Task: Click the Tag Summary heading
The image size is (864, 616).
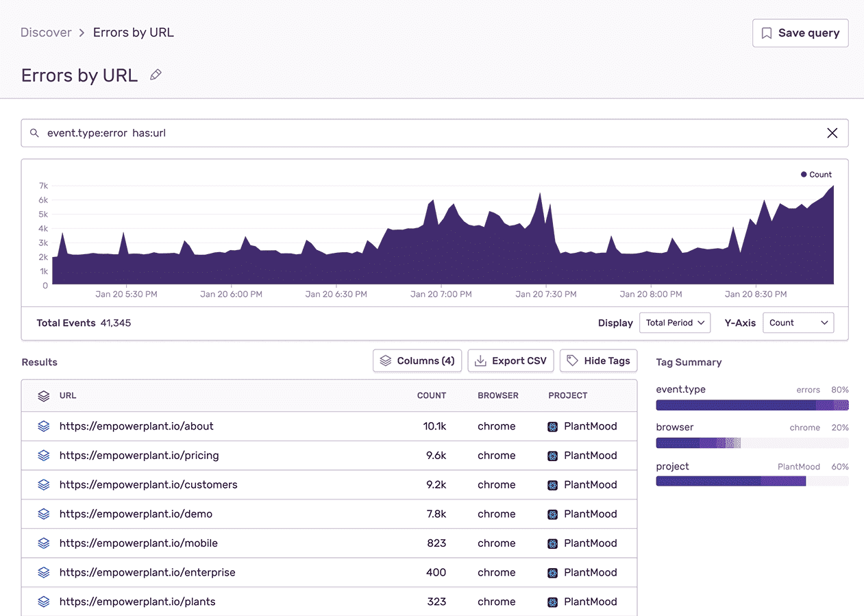Action: pyautogui.click(x=689, y=362)
